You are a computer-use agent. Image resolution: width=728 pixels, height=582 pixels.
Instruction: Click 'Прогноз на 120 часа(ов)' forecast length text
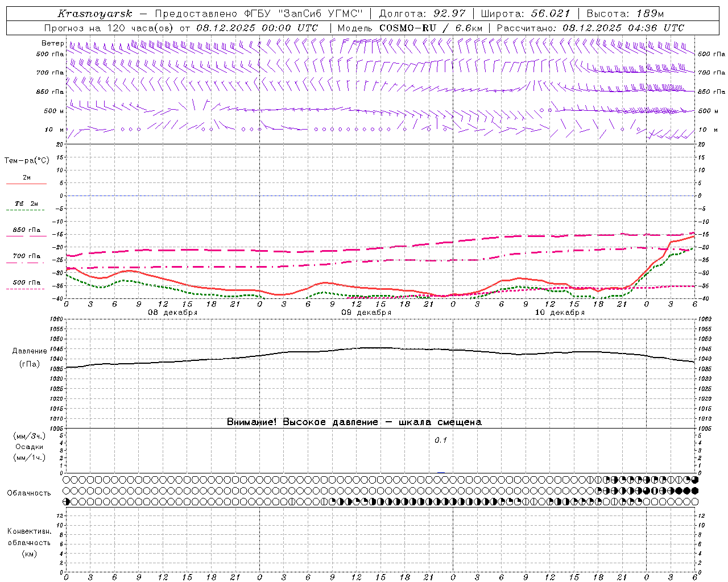coord(110,28)
